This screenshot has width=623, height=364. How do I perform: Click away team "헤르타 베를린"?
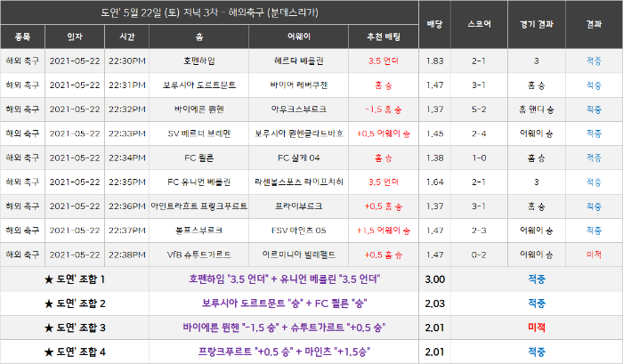click(299, 61)
